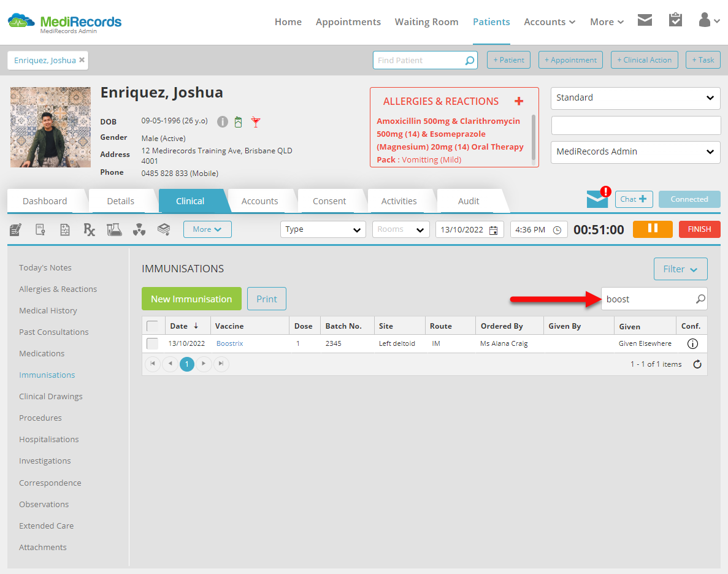Open the MediRecords Admin dropdown

635,152
